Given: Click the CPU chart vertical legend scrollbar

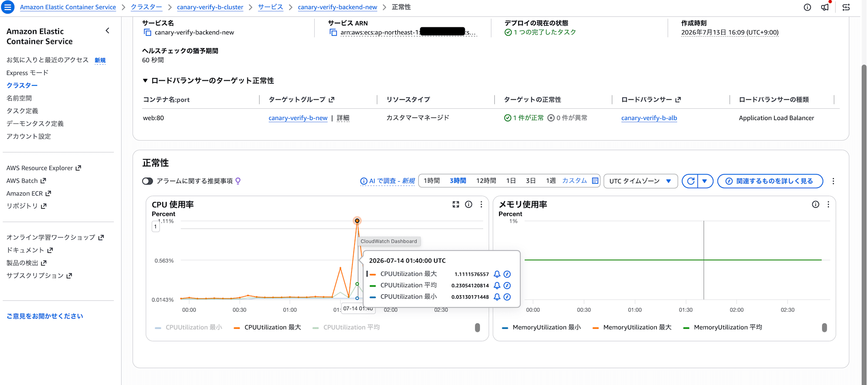Looking at the screenshot, I should point(477,327).
